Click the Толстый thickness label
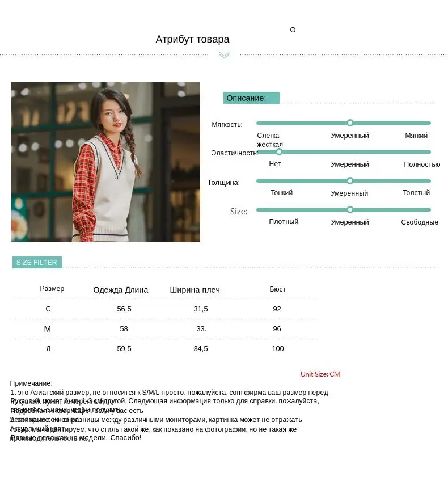The width and height of the screenshot is (448, 481). click(416, 193)
